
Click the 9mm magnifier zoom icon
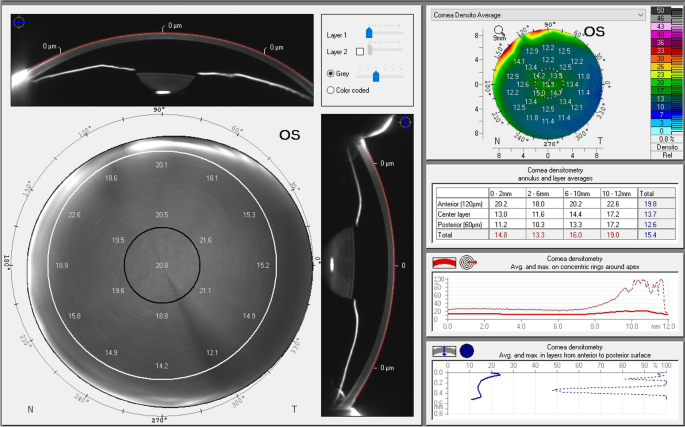pos(501,33)
